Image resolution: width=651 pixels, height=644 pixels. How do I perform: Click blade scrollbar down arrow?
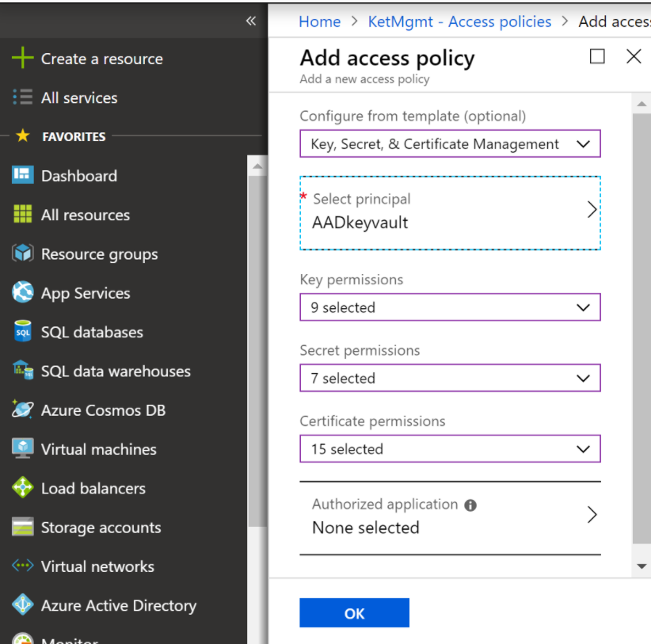point(641,566)
